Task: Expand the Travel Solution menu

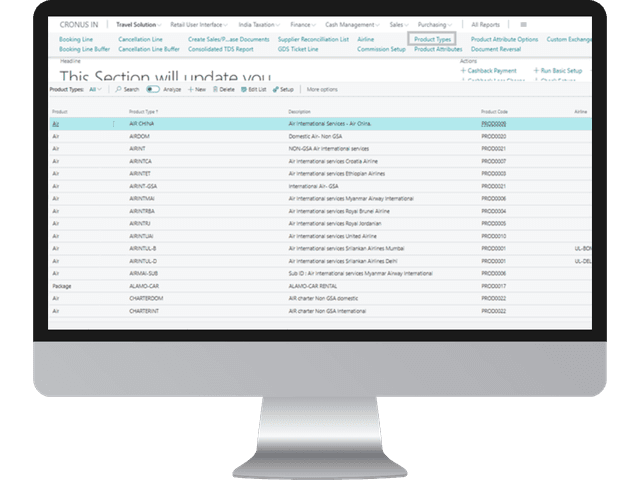Action: click(x=138, y=25)
